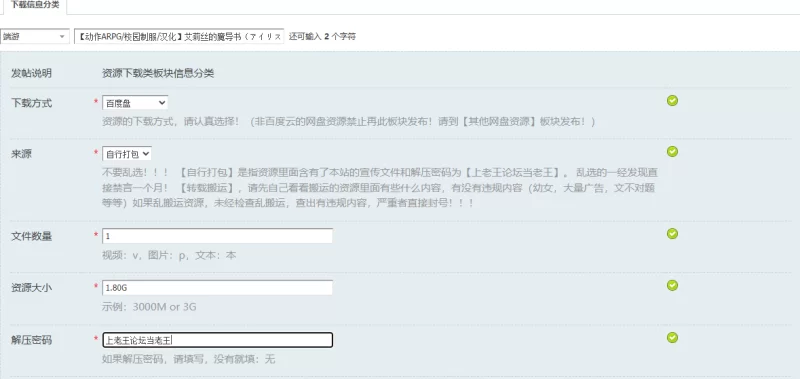Click hint text 视频：v，图片：p，文本：本

coord(169,255)
